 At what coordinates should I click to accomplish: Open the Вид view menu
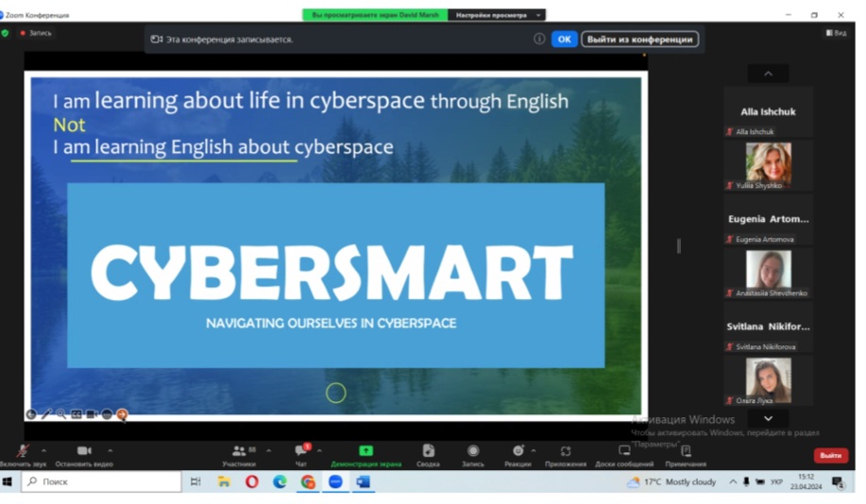click(836, 32)
